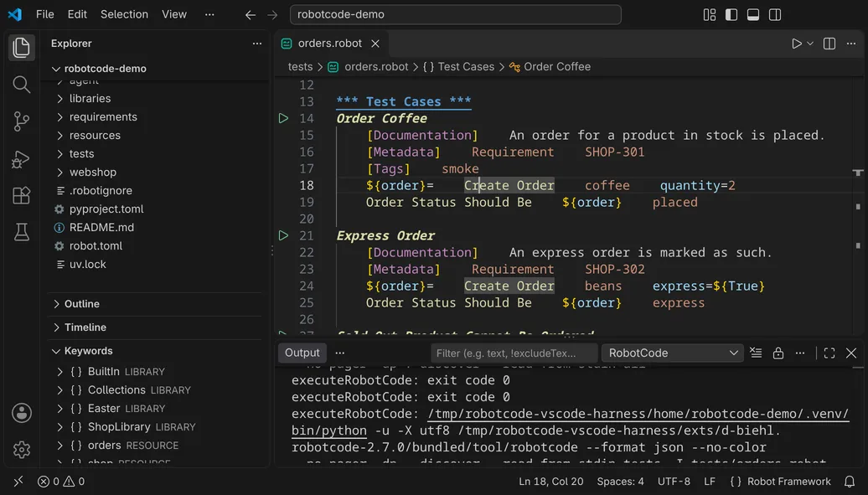The width and height of the screenshot is (868, 495).
Task: Expand the libraries folder
Action: point(59,99)
